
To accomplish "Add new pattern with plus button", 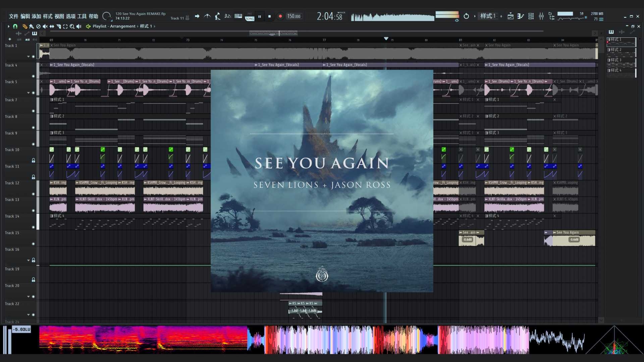I will [x=501, y=16].
